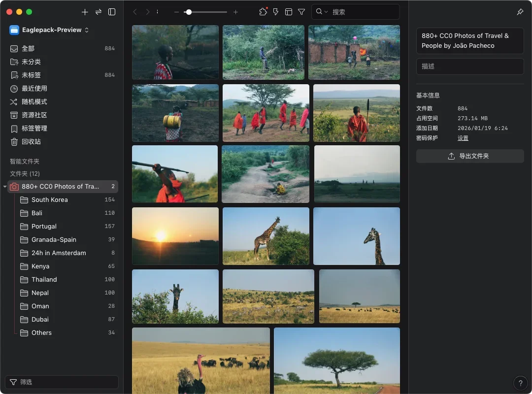Click the toolbar filter funnel icon

[301, 12]
